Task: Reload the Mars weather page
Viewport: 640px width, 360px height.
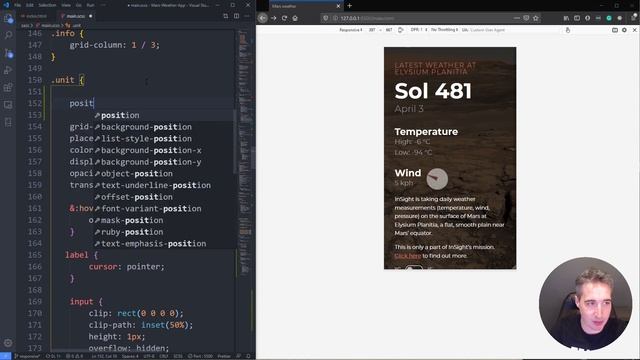Action: [284, 18]
